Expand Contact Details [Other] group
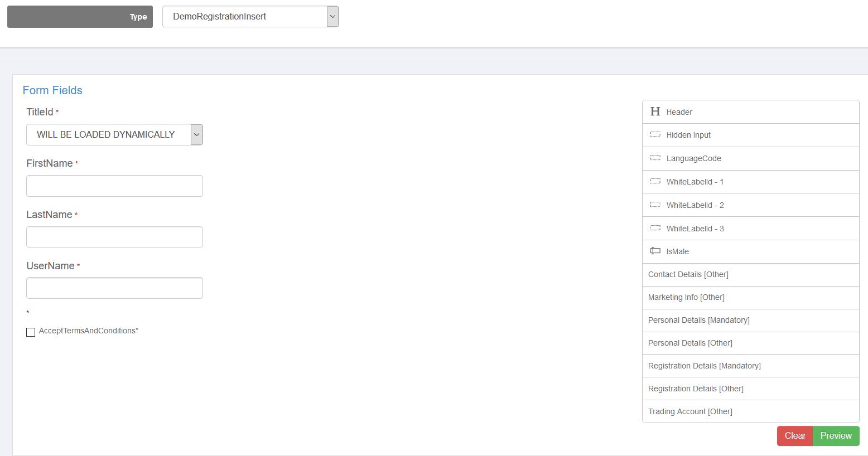The width and height of the screenshot is (868, 456). 688,274
